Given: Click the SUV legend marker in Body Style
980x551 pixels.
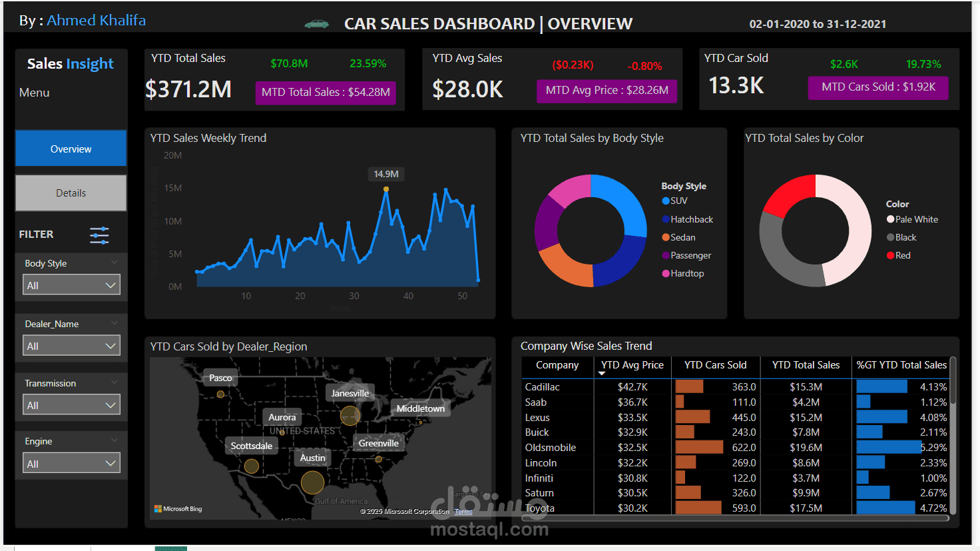Looking at the screenshot, I should [x=666, y=201].
